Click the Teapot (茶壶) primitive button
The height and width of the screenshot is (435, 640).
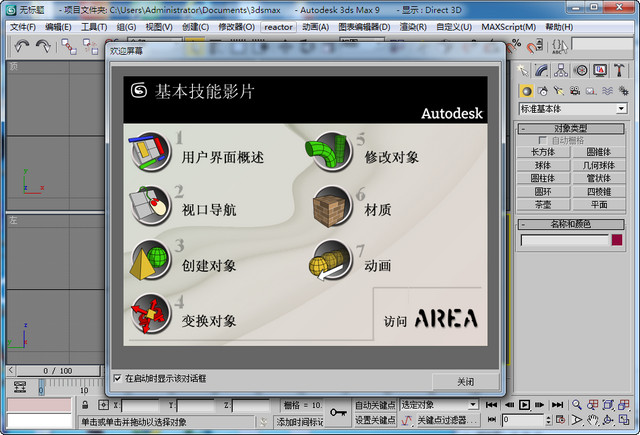click(x=543, y=203)
